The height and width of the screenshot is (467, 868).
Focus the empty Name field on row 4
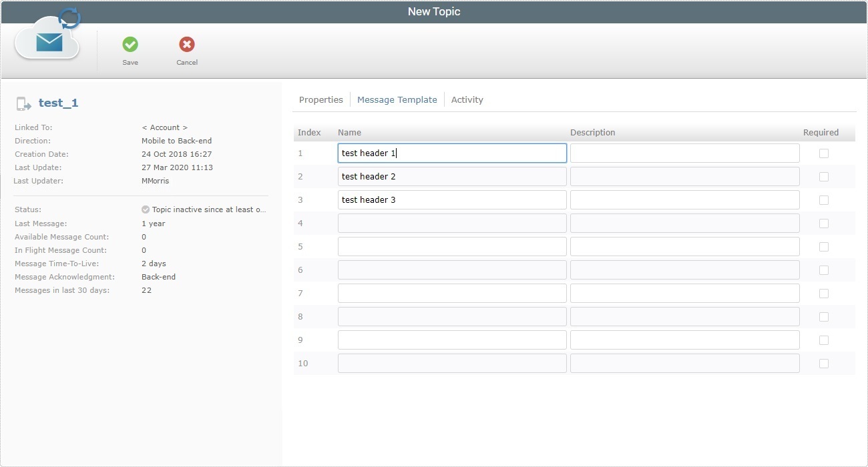tap(451, 223)
